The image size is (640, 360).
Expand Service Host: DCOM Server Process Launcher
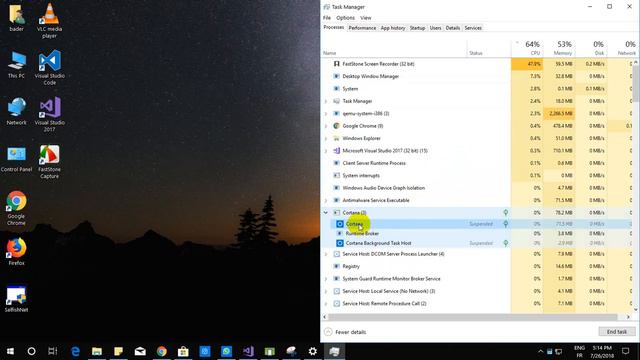click(326, 254)
